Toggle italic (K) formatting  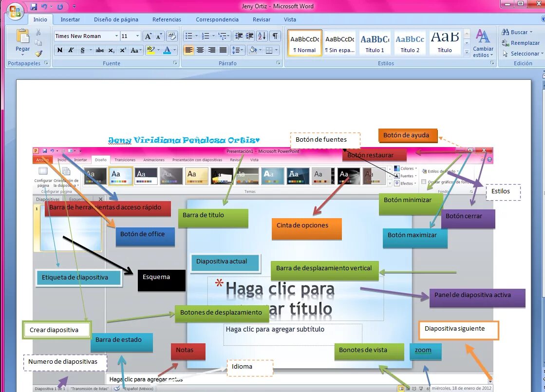[71, 50]
